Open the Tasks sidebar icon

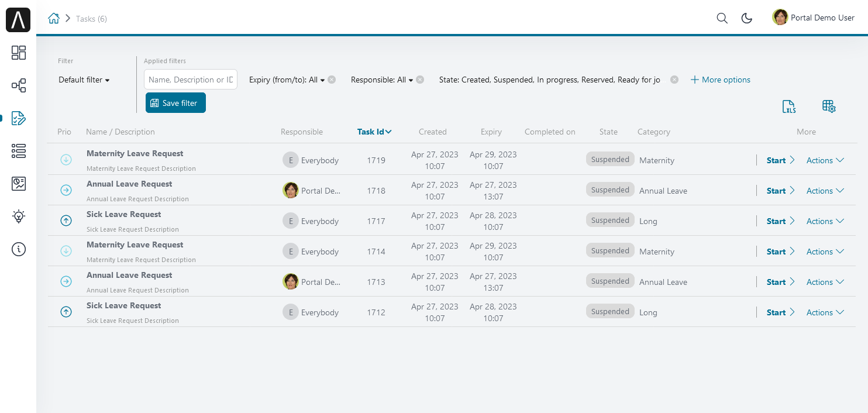19,118
